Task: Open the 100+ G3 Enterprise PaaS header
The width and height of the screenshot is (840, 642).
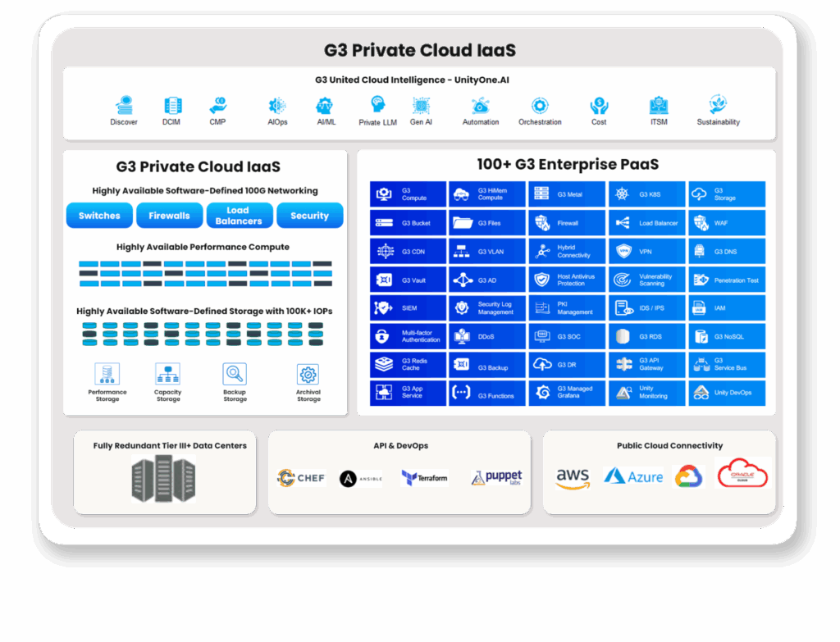Action: pyautogui.click(x=564, y=164)
